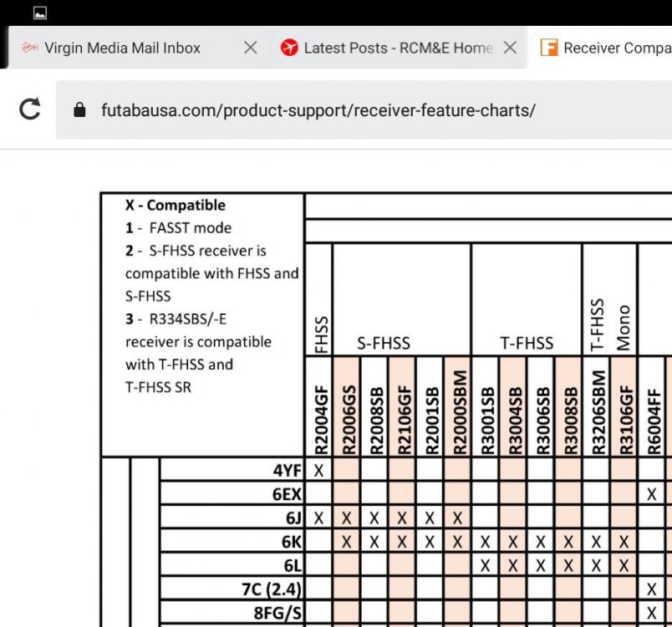Image resolution: width=672 pixels, height=627 pixels.
Task: Click the X in 6K row under R3001SB
Action: pyautogui.click(x=485, y=542)
